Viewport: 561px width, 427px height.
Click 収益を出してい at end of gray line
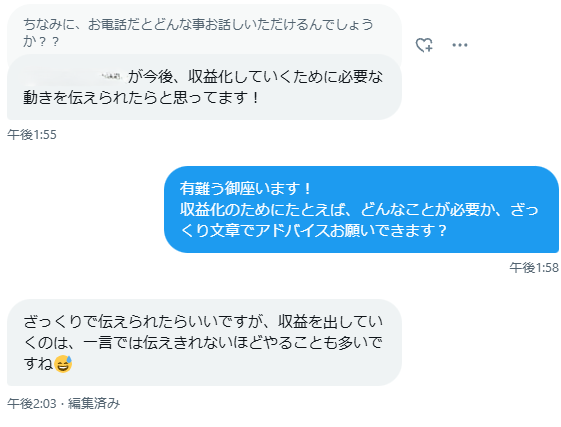coord(331,322)
